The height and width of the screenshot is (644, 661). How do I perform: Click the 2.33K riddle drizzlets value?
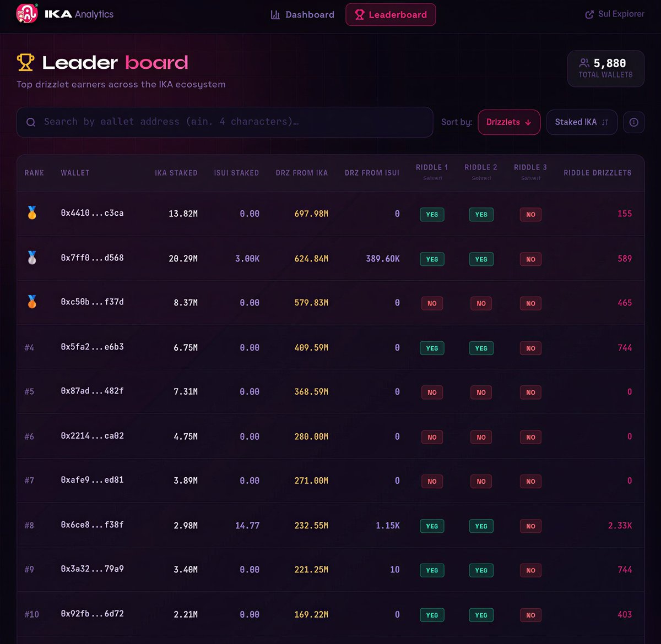[620, 526]
